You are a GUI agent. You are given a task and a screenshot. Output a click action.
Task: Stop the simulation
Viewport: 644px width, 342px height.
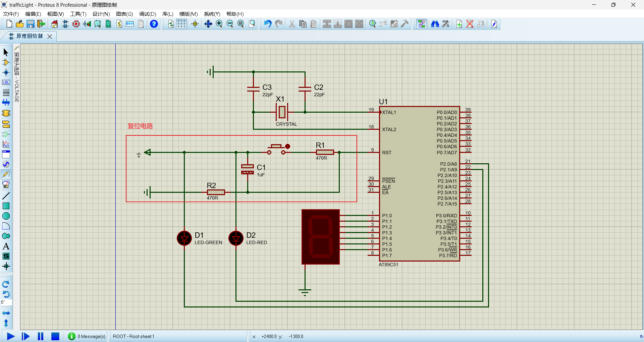pos(55,336)
